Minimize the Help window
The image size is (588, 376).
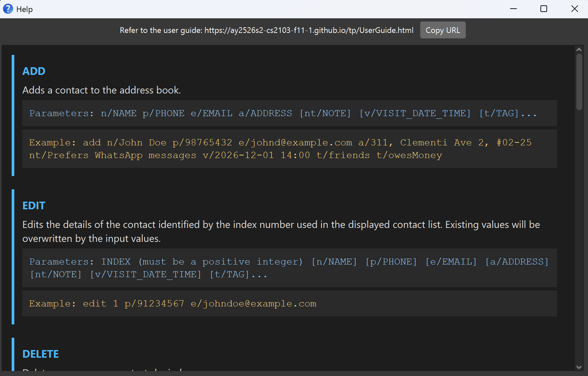coord(514,9)
